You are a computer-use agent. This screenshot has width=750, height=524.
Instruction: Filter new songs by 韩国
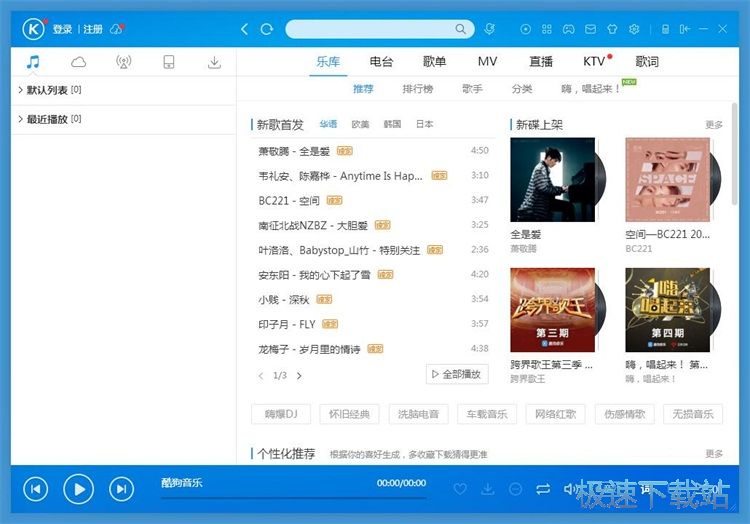coord(392,124)
